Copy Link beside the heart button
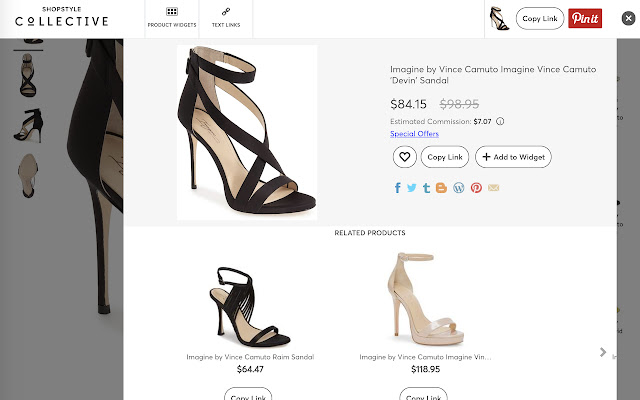640x400 pixels. pyautogui.click(x=444, y=157)
